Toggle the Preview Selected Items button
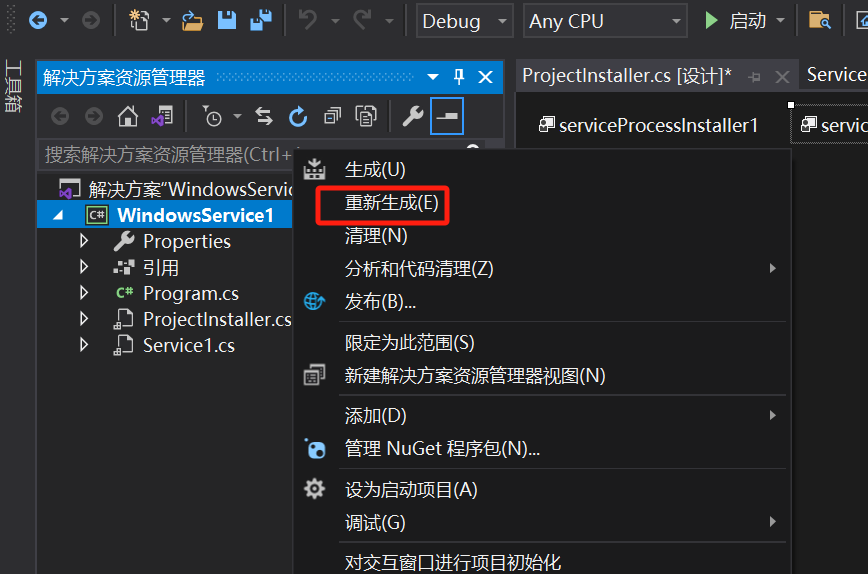Image resolution: width=868 pixels, height=574 pixels. (447, 116)
